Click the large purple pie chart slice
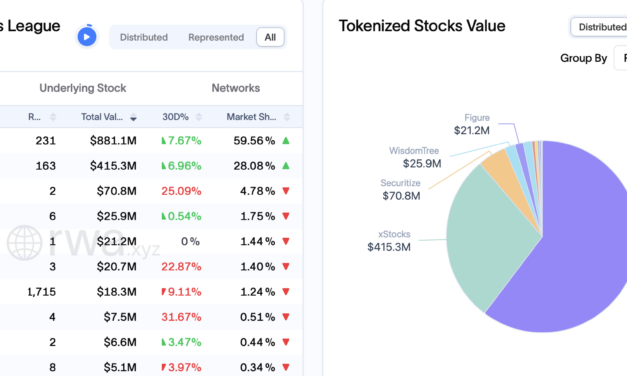 (x=580, y=248)
